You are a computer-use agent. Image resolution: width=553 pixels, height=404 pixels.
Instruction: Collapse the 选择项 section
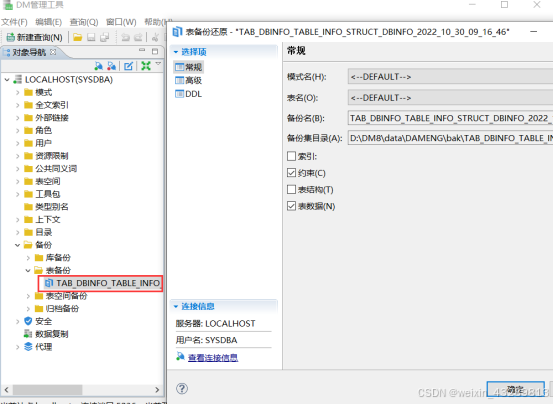point(176,52)
